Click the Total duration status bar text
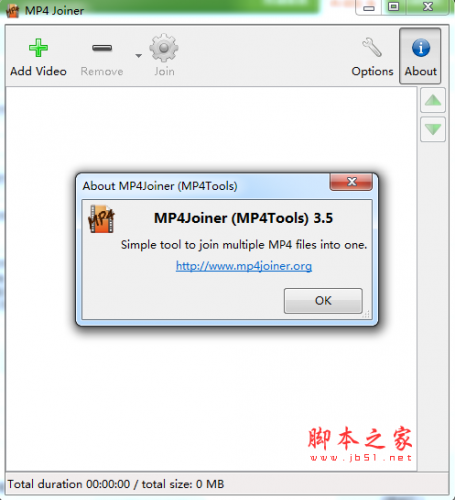The width and height of the screenshot is (455, 500). tap(116, 484)
